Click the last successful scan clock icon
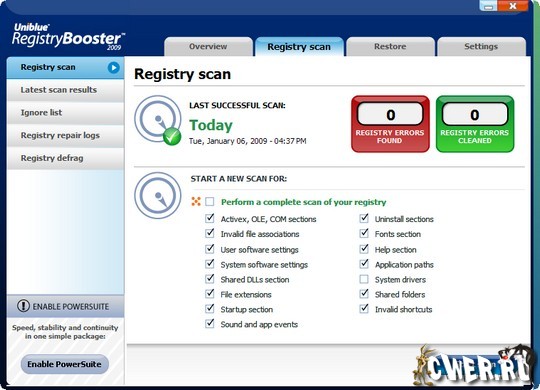 (158, 120)
